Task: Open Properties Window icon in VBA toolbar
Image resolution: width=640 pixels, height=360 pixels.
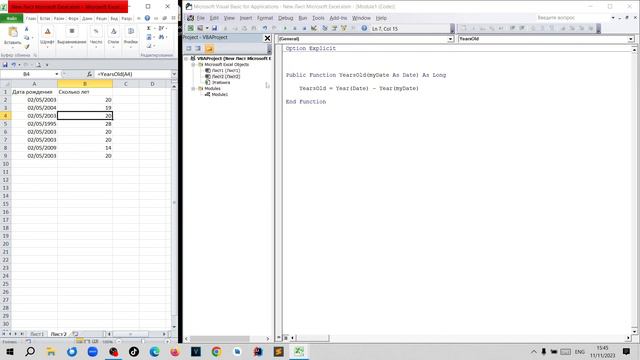Action: 334,28
